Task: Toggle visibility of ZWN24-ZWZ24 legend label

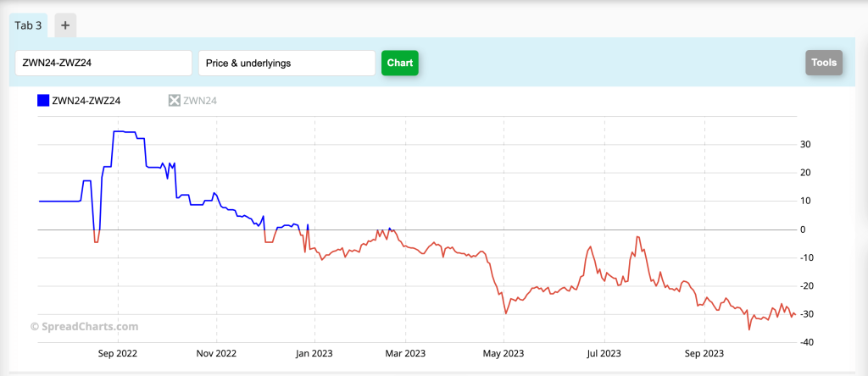Action: (x=86, y=101)
